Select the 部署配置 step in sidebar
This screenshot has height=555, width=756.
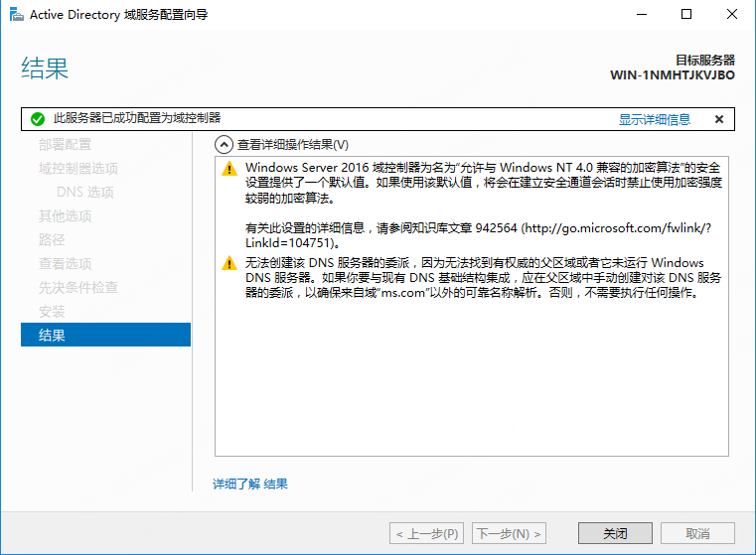(65, 144)
